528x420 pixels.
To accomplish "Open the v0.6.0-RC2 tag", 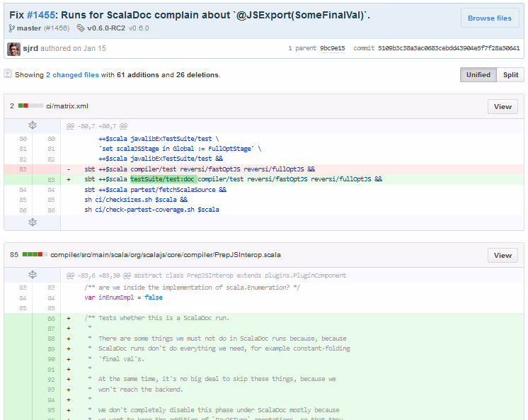I will click(x=106, y=28).
